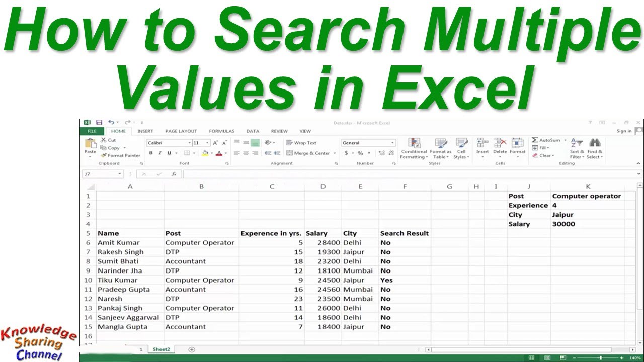Image resolution: width=644 pixels, height=362 pixels.
Task: Toggle Underline formatting
Action: coord(169,153)
